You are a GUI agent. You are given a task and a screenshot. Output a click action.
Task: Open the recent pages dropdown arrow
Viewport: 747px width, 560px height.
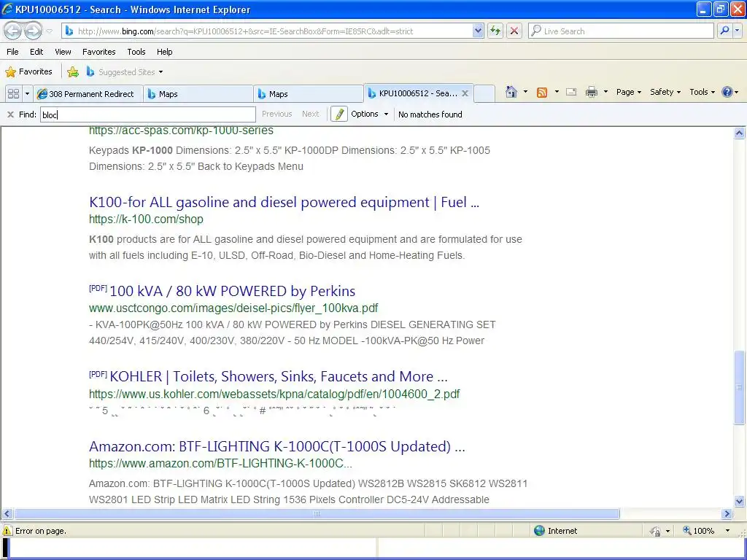pos(49,31)
